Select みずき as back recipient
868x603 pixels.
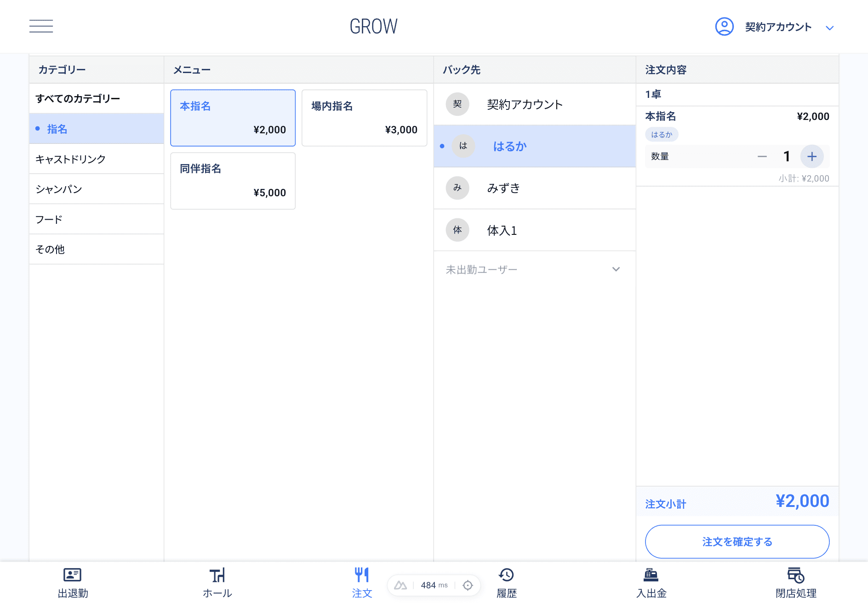(534, 188)
